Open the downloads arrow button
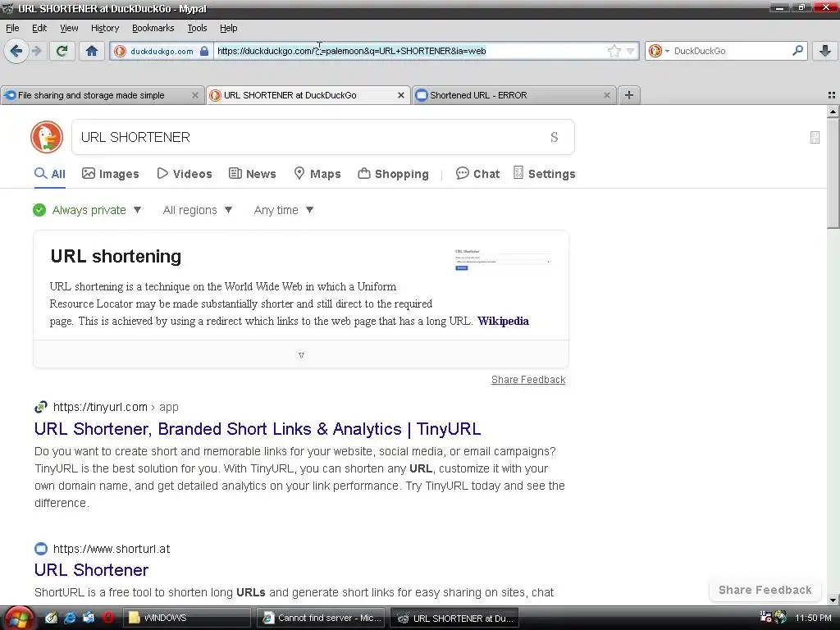 825,51
